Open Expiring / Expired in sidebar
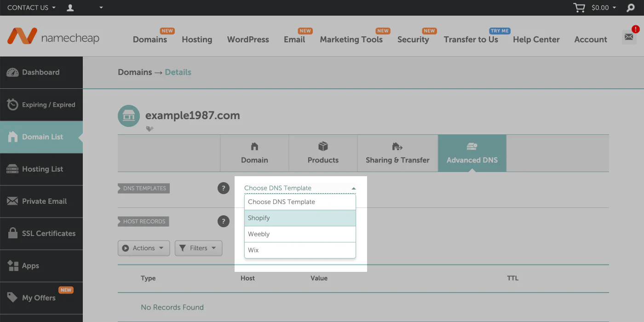This screenshot has height=322, width=644. [41, 104]
